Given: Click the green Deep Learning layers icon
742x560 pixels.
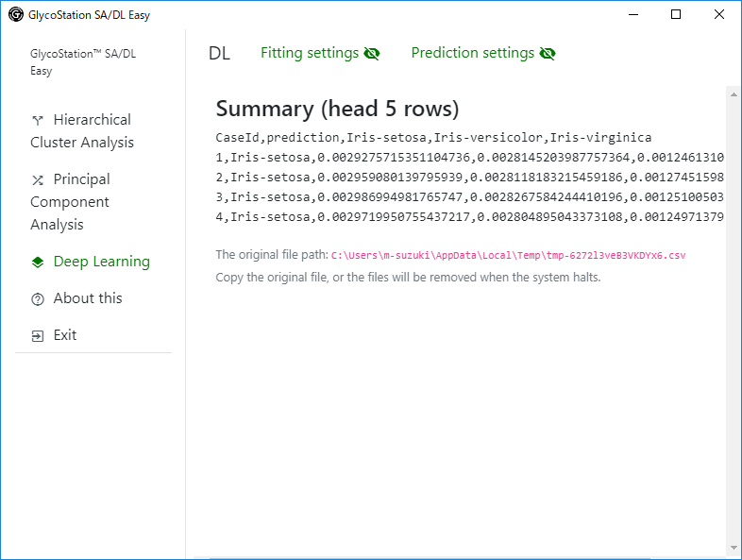Looking at the screenshot, I should 38,263.
